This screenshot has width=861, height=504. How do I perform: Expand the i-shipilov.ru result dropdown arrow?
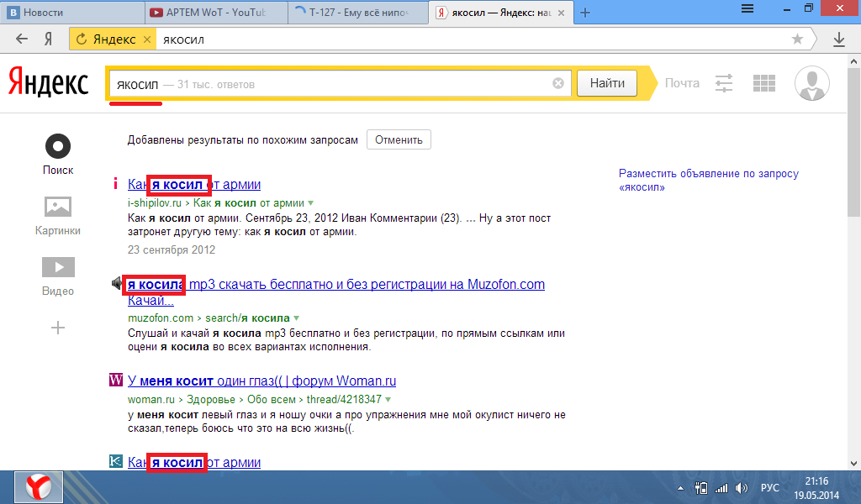[x=311, y=203]
